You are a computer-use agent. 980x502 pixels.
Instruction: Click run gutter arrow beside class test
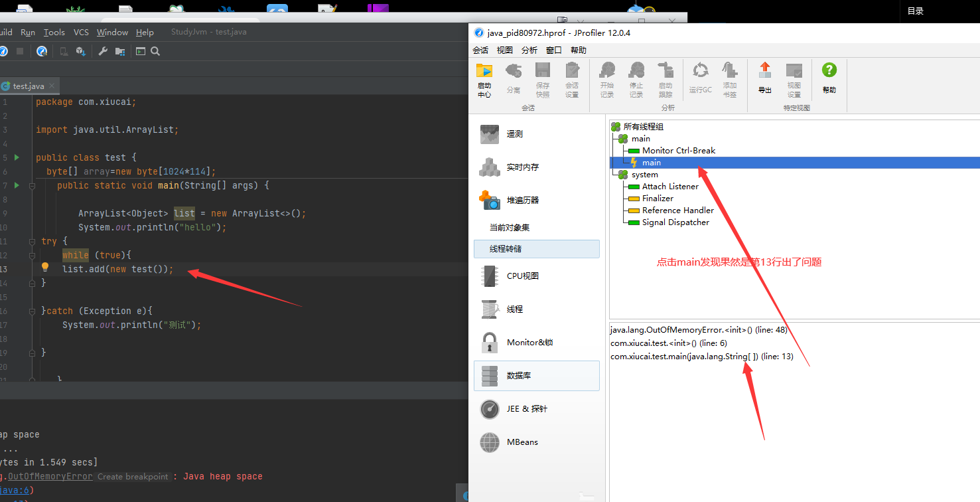[17, 157]
